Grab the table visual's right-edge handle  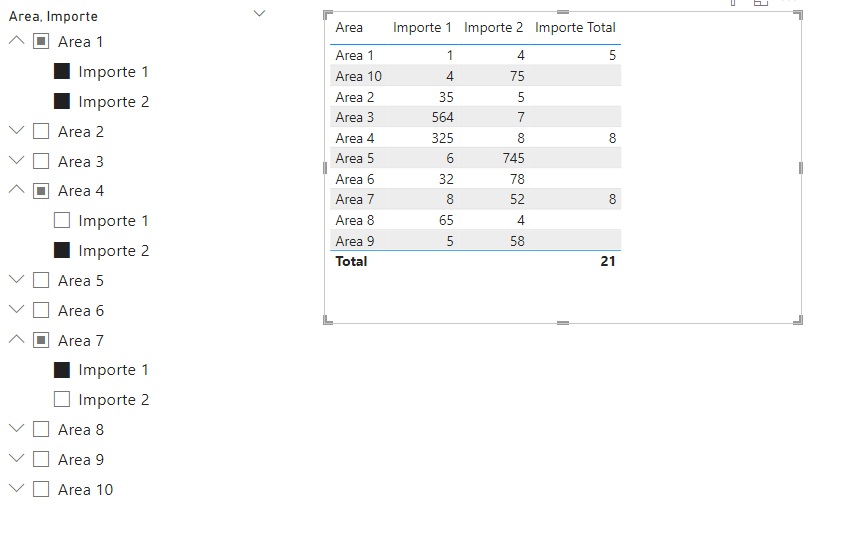pos(800,168)
